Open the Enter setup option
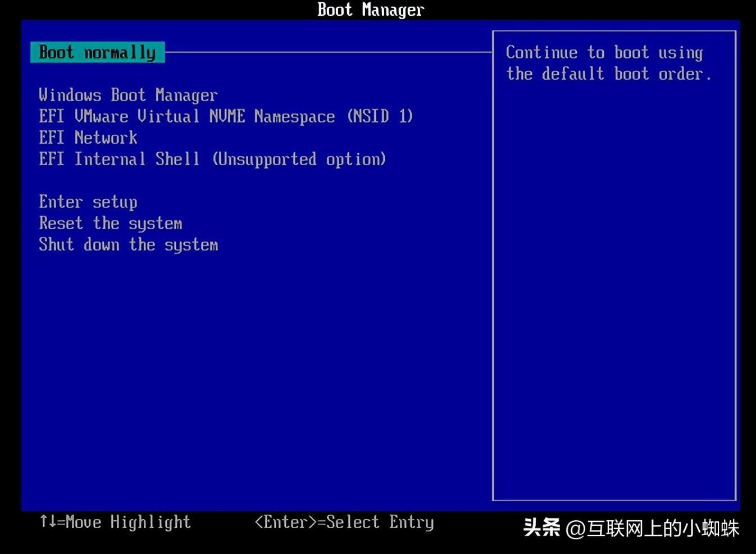Viewport: 756px width, 554px height. pyautogui.click(x=88, y=202)
